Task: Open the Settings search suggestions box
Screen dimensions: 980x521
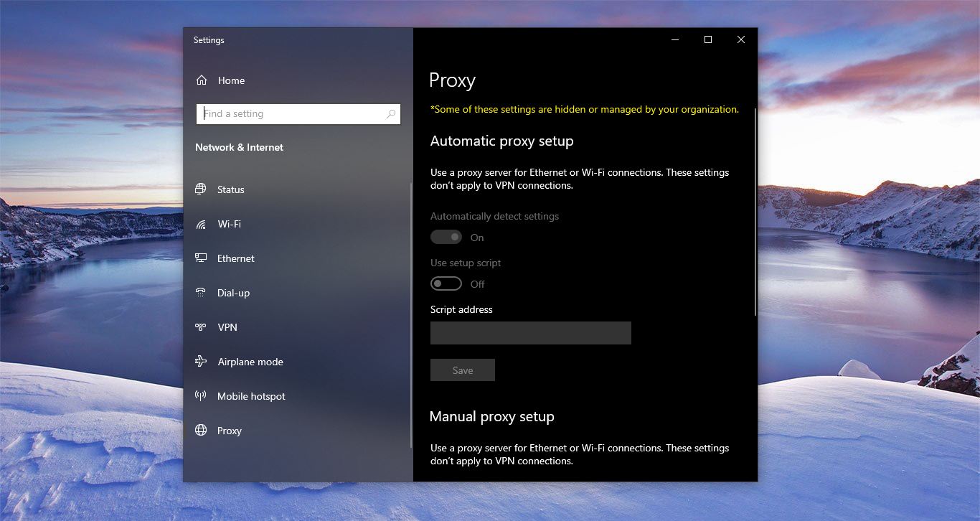Action: 298,113
